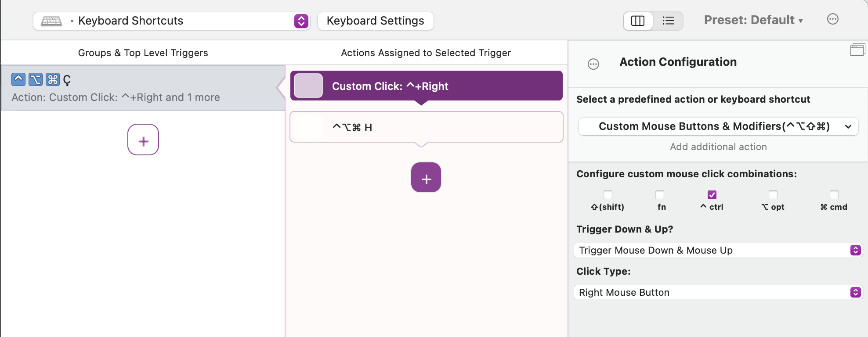Enable the cmd modifier checkbox
The image size is (868, 337).
tap(834, 195)
